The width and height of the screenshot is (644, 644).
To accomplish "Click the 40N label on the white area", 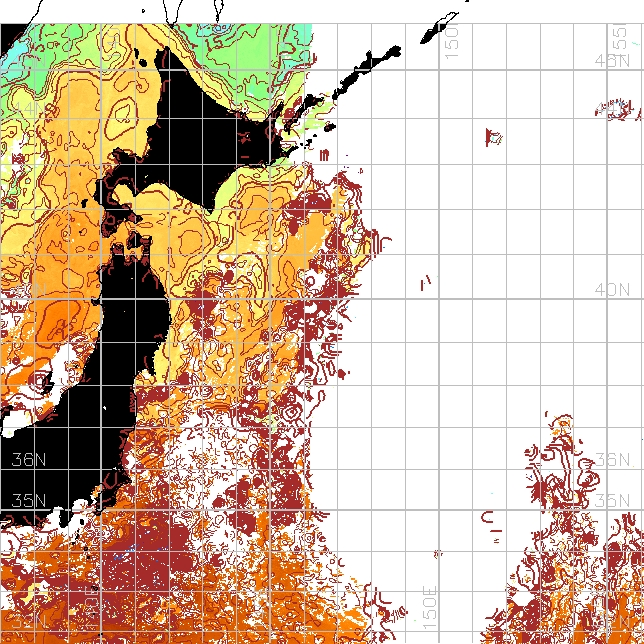I will coord(612,290).
